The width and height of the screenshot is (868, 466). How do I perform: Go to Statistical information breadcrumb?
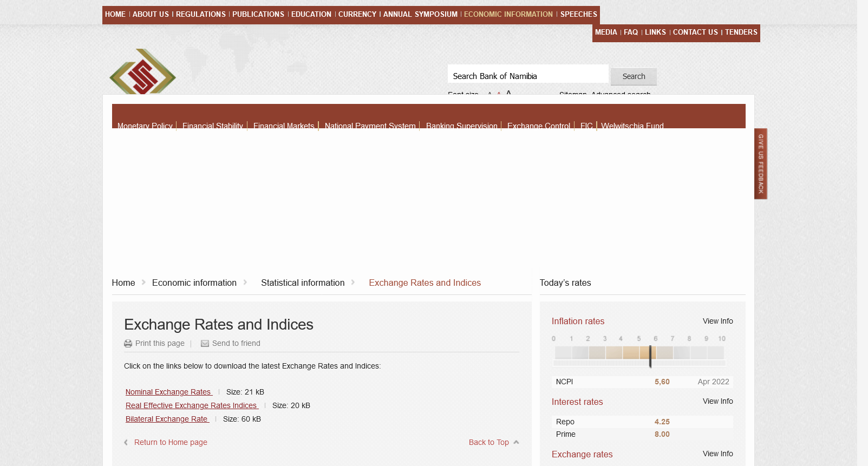tap(303, 283)
